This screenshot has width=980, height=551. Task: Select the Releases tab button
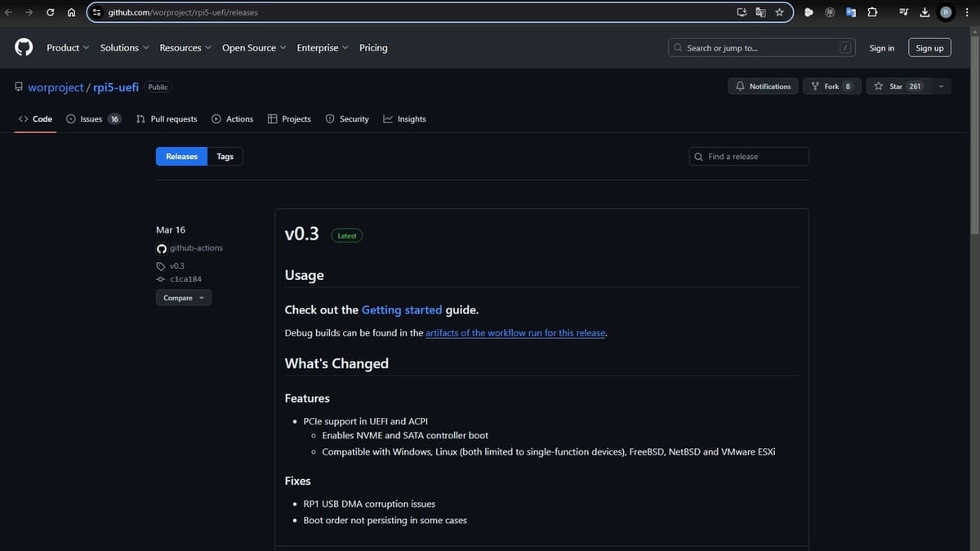point(181,157)
